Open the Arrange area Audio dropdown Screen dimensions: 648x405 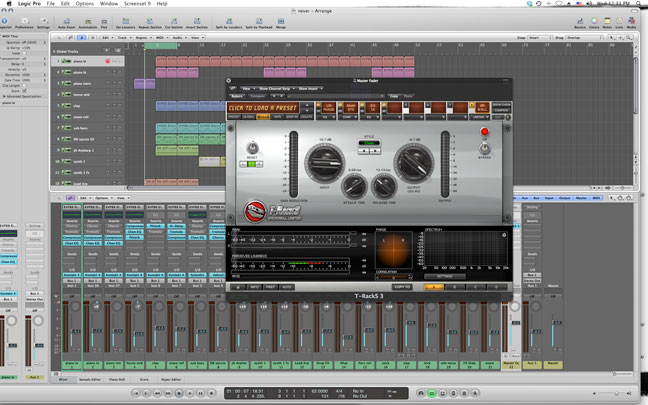[x=179, y=38]
